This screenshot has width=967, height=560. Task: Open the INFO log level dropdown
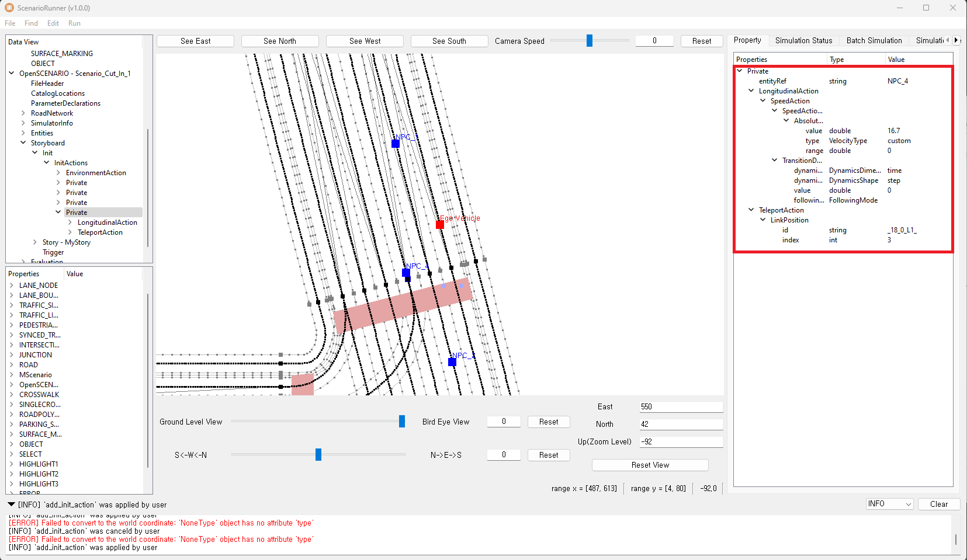pos(889,504)
